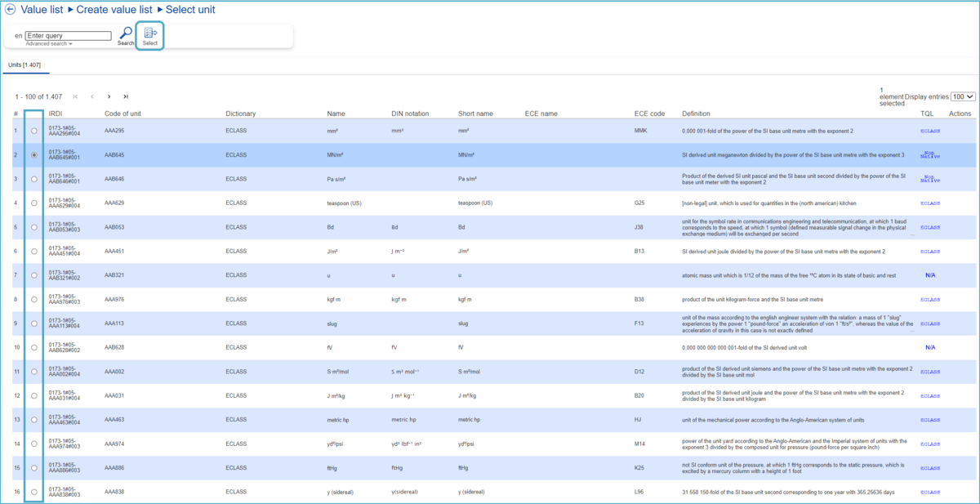Jump to the last results page
The image size is (980, 504).
(126, 96)
